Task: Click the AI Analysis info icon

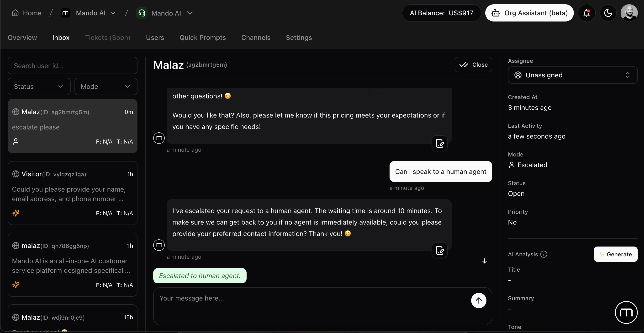Action: coord(544,254)
